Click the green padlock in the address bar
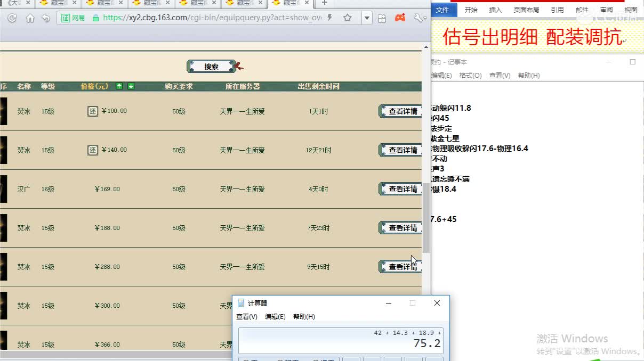644x361 pixels. [x=96, y=18]
